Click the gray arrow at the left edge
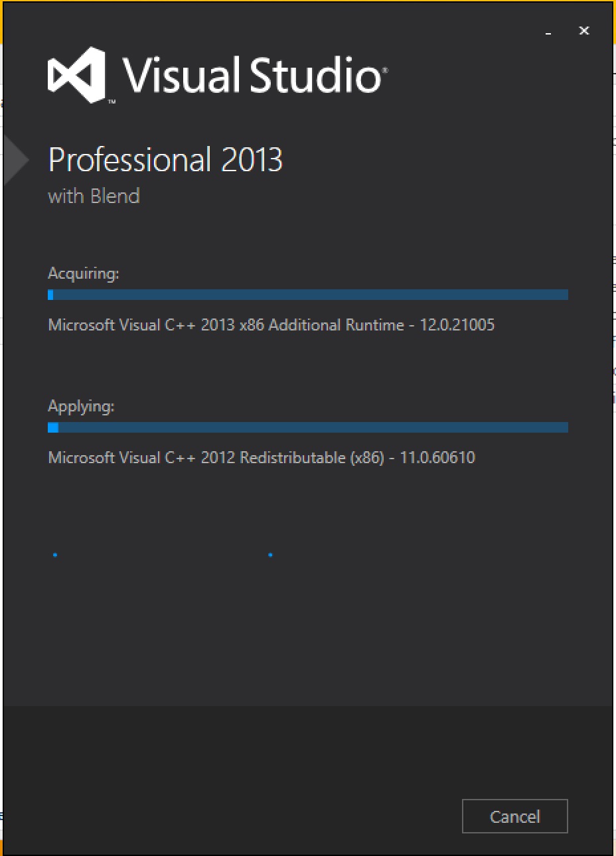616x856 pixels. tap(15, 159)
